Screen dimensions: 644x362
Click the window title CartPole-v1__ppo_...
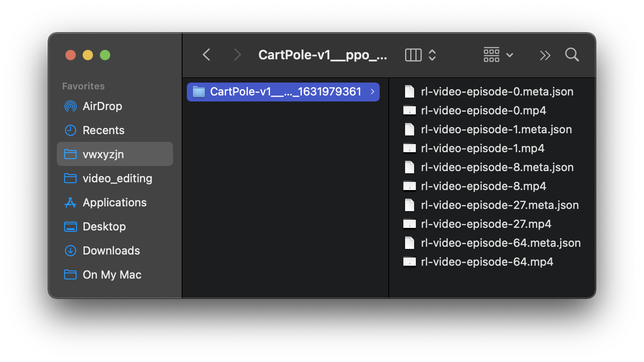[322, 55]
